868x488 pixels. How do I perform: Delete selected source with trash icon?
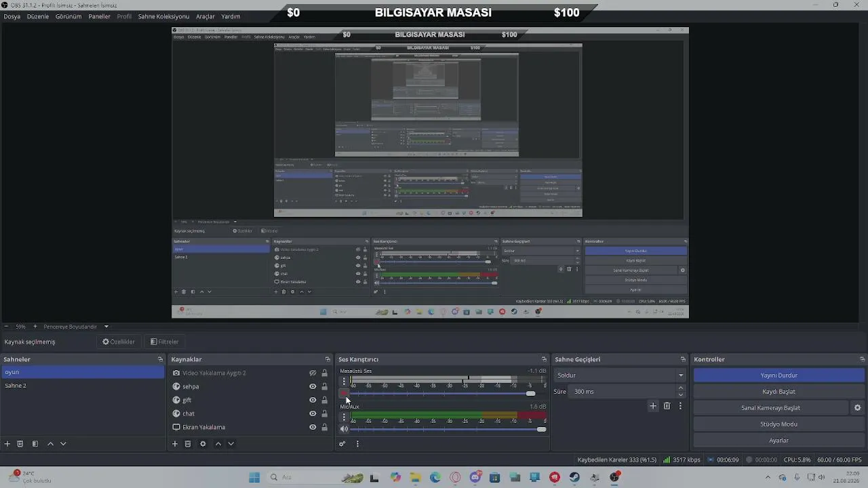tap(188, 444)
